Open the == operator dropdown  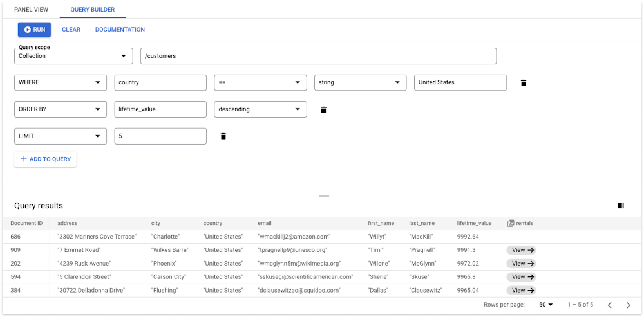[x=260, y=82]
